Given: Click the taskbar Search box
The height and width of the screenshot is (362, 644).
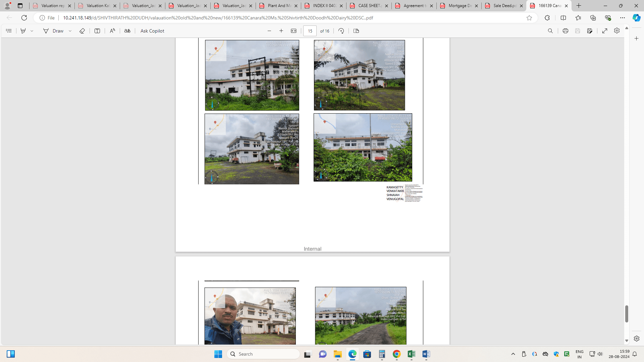Looking at the screenshot, I should 263,354.
